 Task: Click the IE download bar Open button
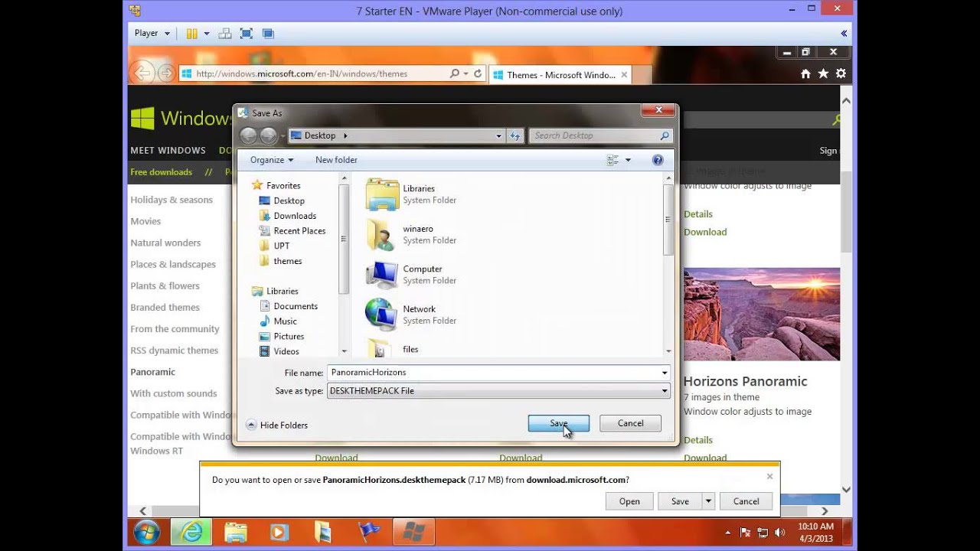629,501
